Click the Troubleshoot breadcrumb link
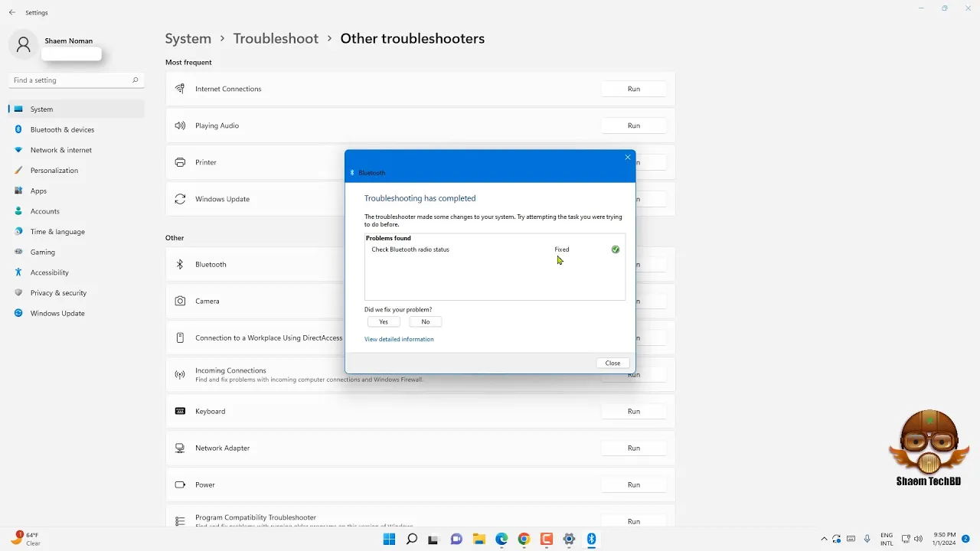This screenshot has width=980, height=551. pos(276,38)
